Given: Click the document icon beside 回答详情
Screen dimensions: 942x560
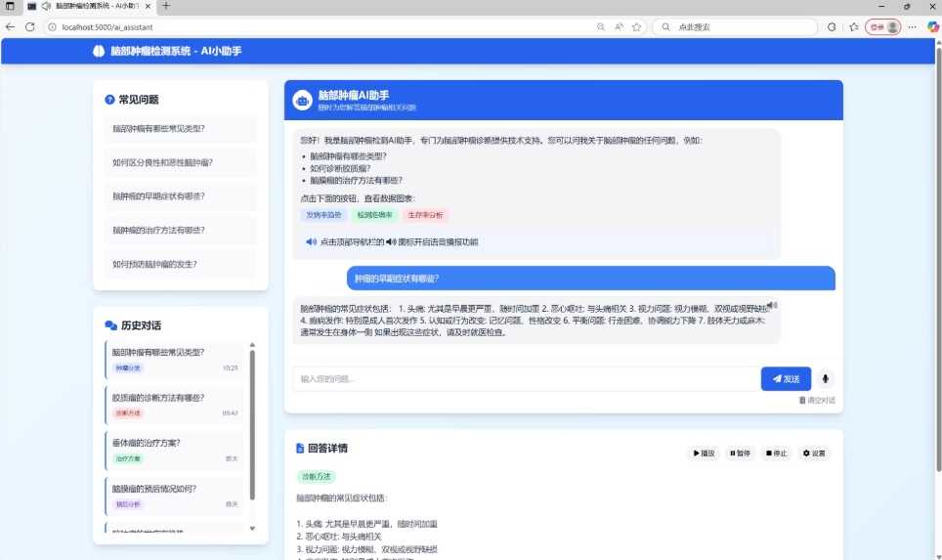Looking at the screenshot, I should coord(300,449).
